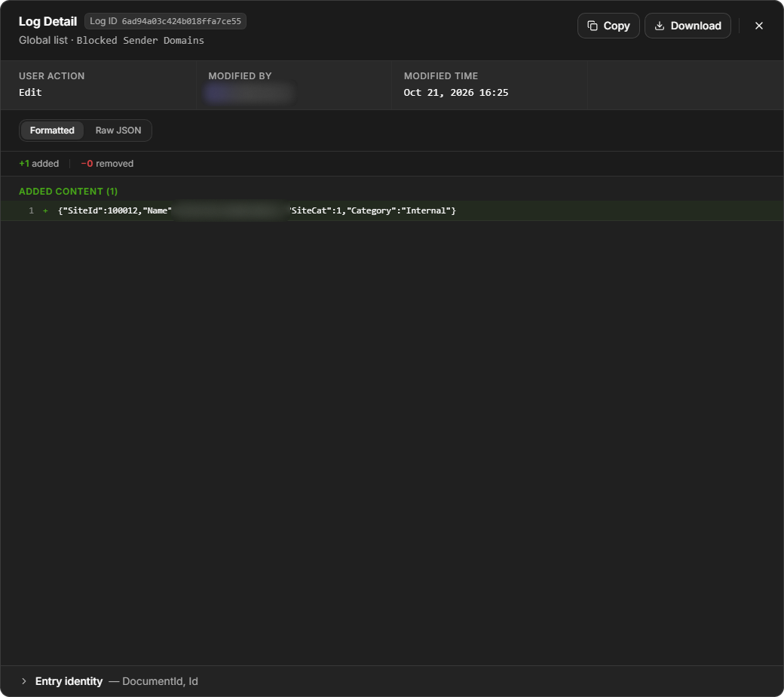Select the Formatted view tab
Viewport: 784px width, 697px height.
[52, 130]
